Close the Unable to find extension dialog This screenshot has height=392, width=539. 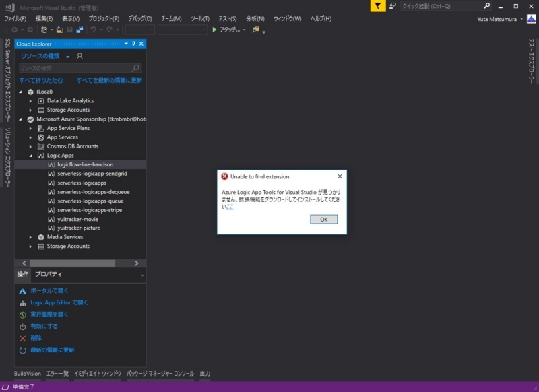click(x=340, y=176)
